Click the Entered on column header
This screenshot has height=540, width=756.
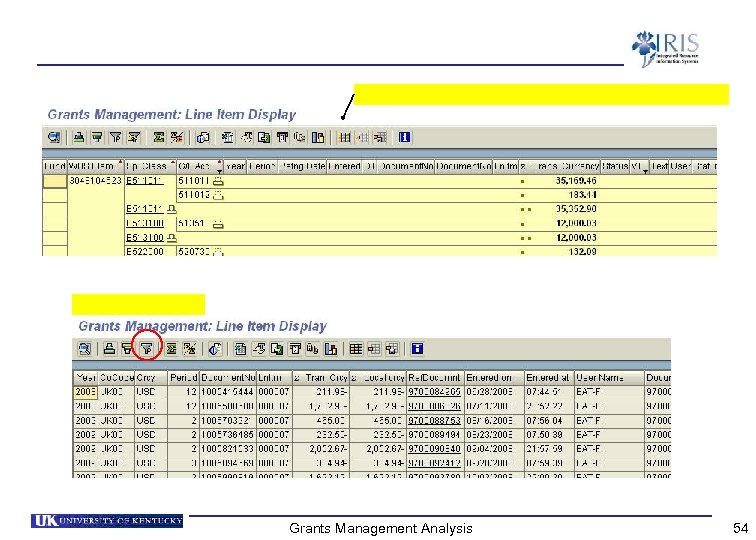pyautogui.click(x=494, y=378)
